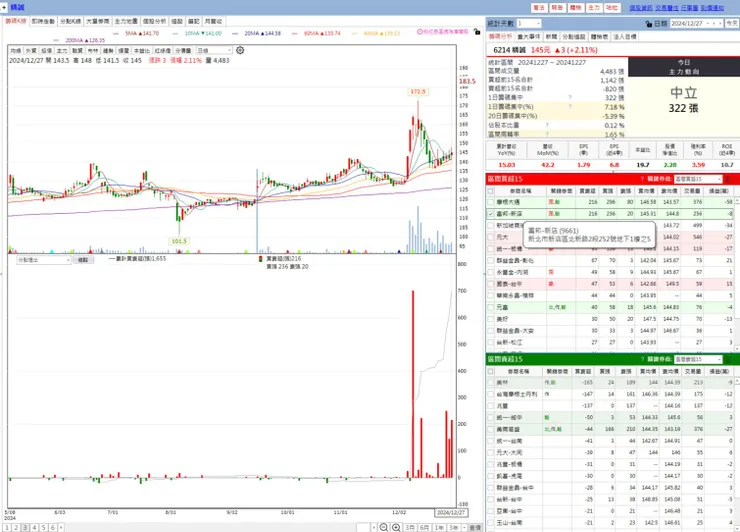Go to chart page 5
This screenshot has height=532, width=740.
(43, 528)
